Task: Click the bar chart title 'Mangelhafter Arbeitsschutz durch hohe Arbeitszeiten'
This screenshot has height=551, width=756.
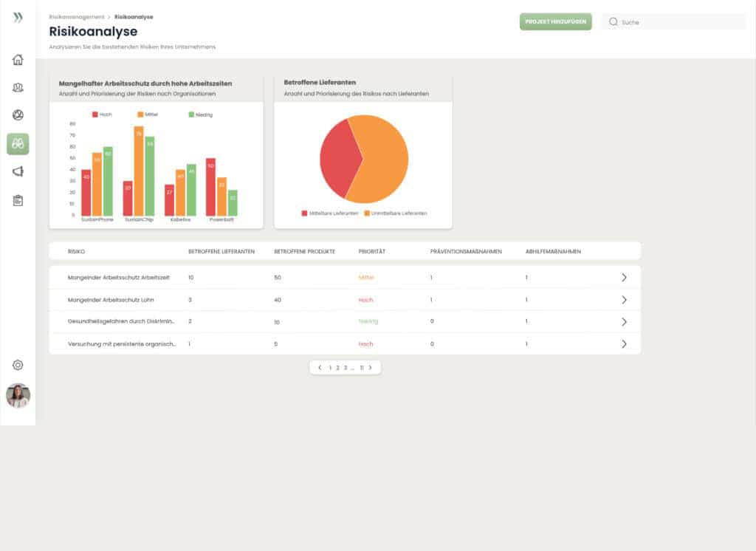Action: click(x=145, y=83)
